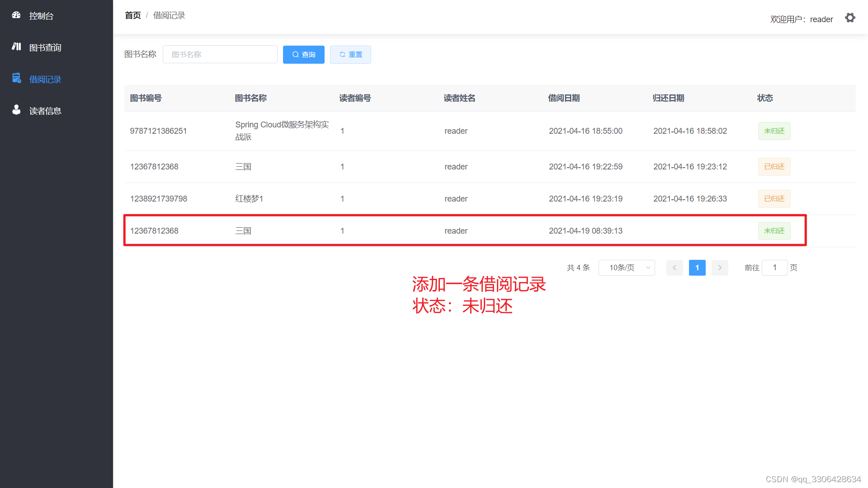Screen dimensions: 868x488
Task: Click book number 1238921739798
Action: coord(159,199)
